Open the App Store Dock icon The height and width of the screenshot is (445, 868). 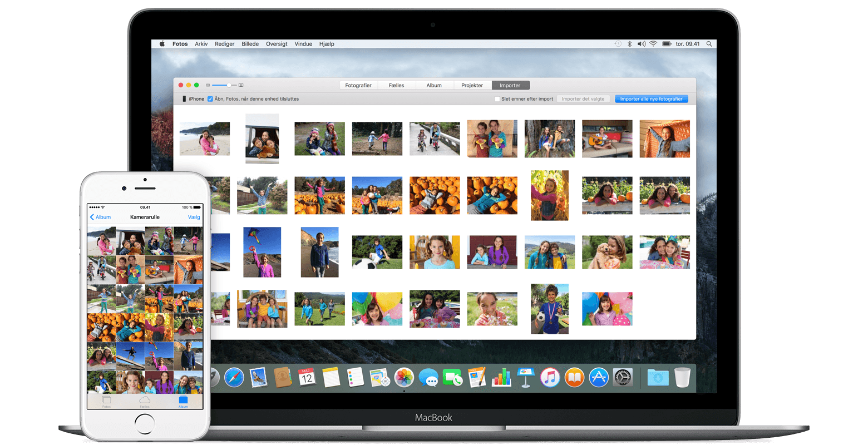pos(599,378)
